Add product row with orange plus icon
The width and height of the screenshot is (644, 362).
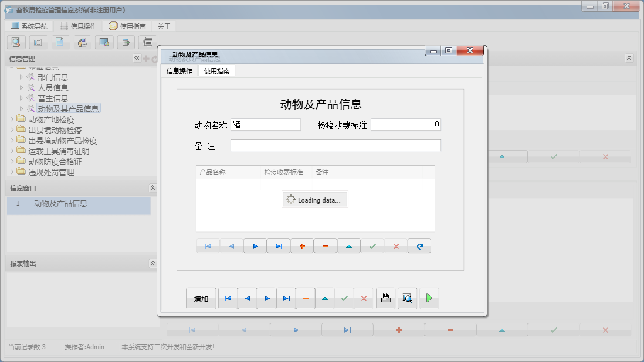point(302,246)
